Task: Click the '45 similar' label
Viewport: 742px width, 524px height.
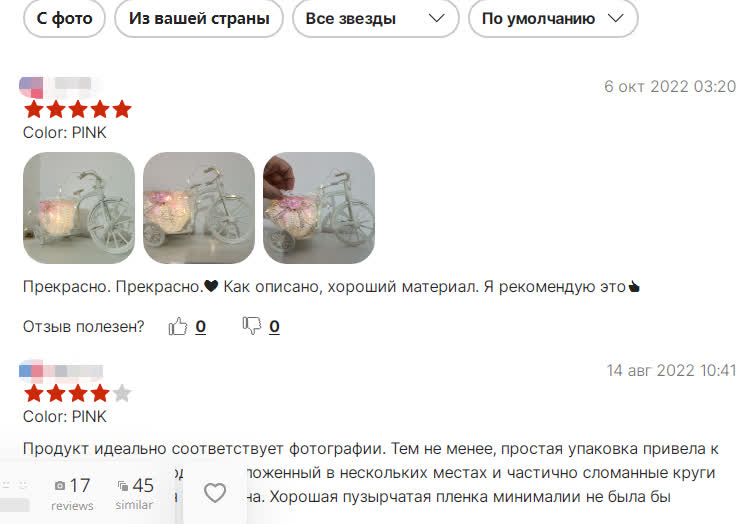Action: point(135,494)
